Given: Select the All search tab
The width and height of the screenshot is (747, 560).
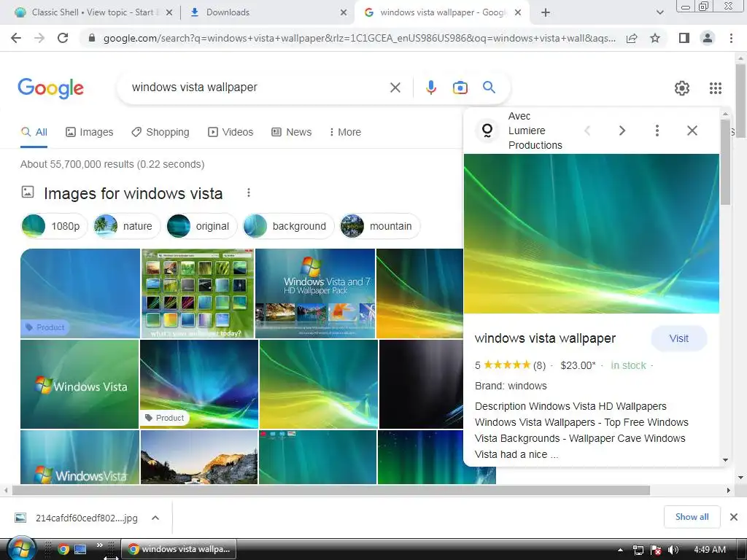Looking at the screenshot, I should [x=34, y=132].
